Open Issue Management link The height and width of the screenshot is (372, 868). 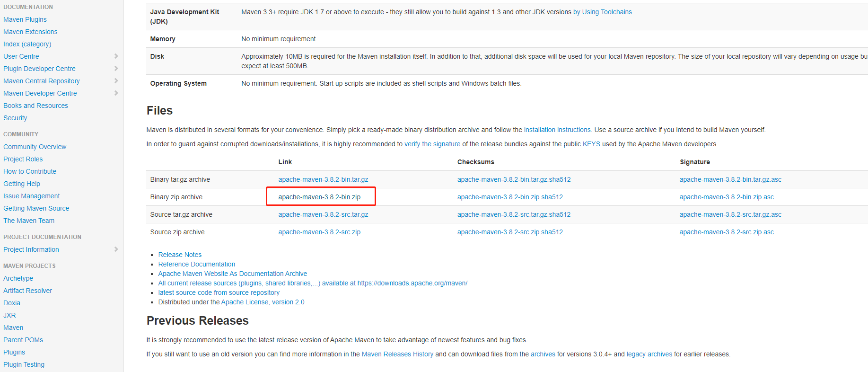32,196
